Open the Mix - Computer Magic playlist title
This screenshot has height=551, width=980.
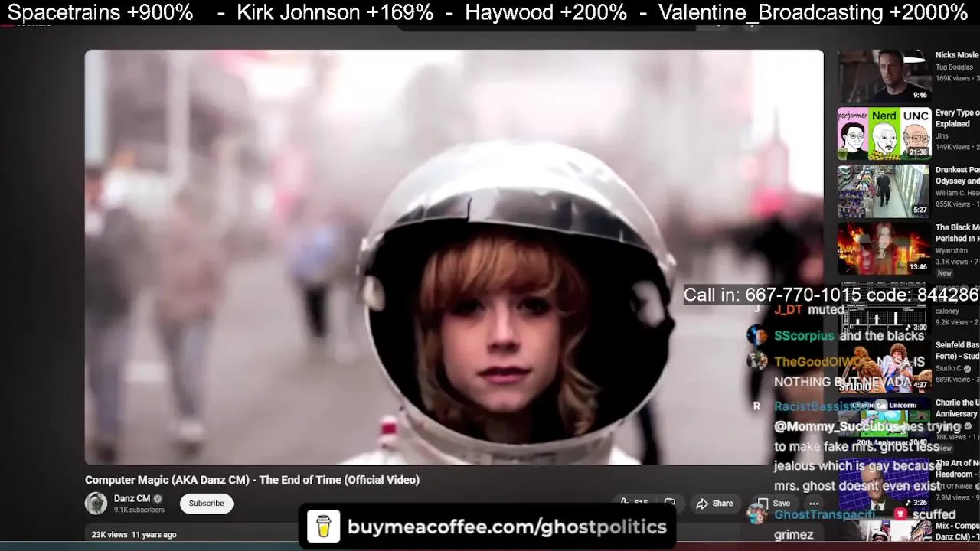pyautogui.click(x=957, y=531)
